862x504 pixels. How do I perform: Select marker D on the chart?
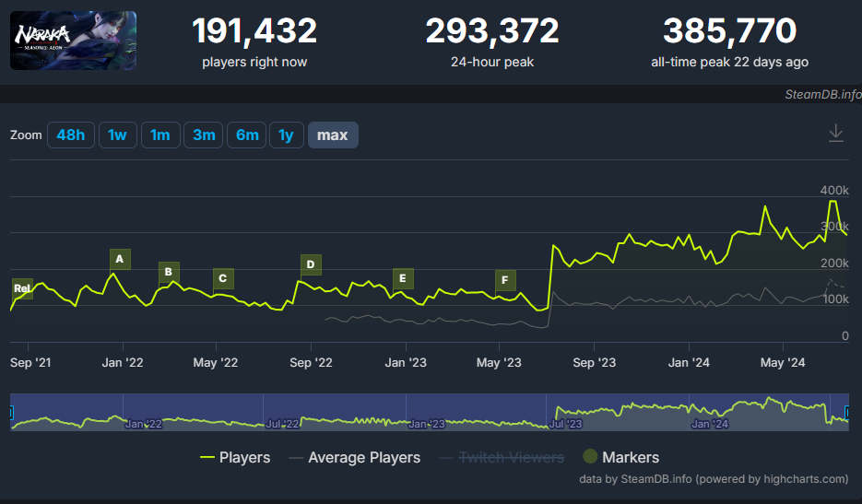[311, 265]
